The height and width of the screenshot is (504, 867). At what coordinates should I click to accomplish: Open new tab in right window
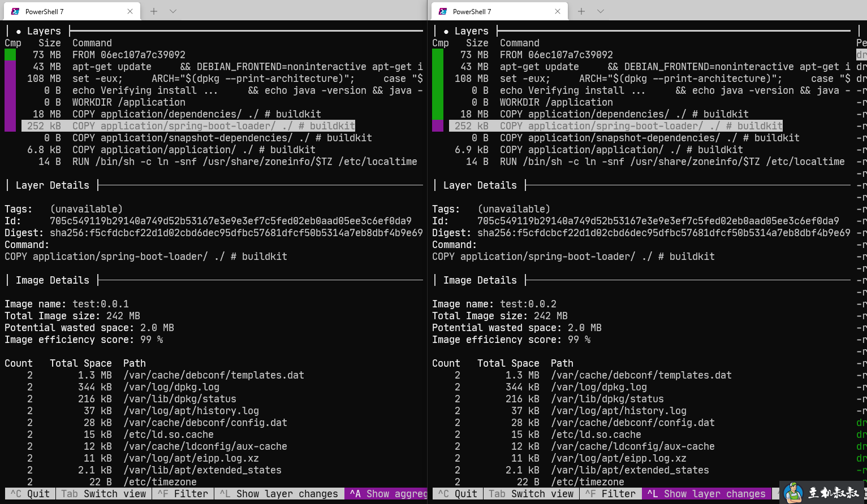(x=581, y=11)
